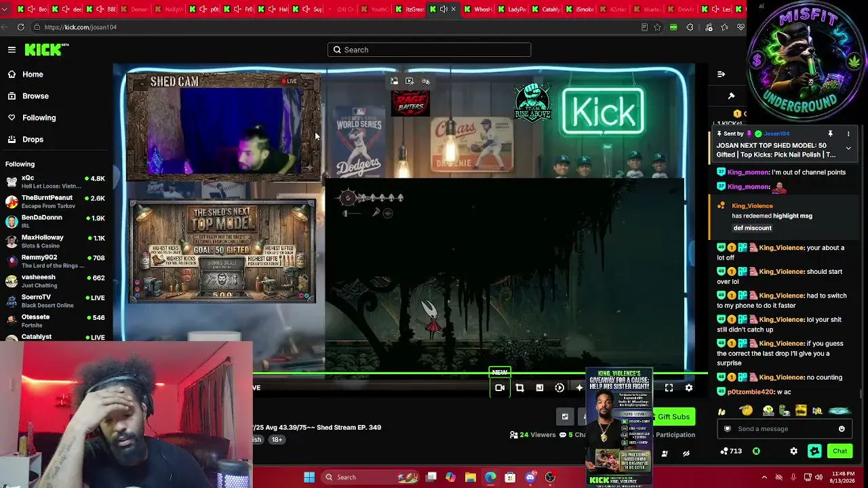The image size is (868, 488).
Task: Switch to the LadyPa browser tab
Action: click(x=512, y=9)
